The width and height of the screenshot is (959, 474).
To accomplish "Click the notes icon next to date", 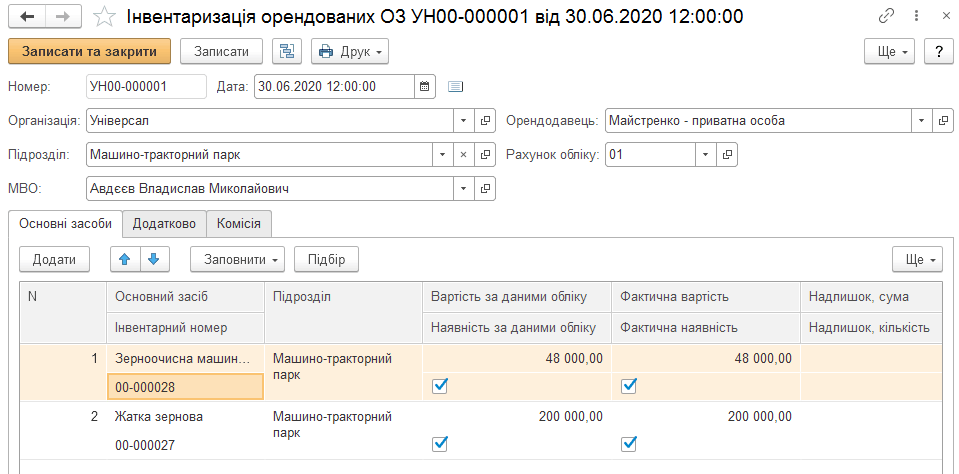I will (456, 86).
